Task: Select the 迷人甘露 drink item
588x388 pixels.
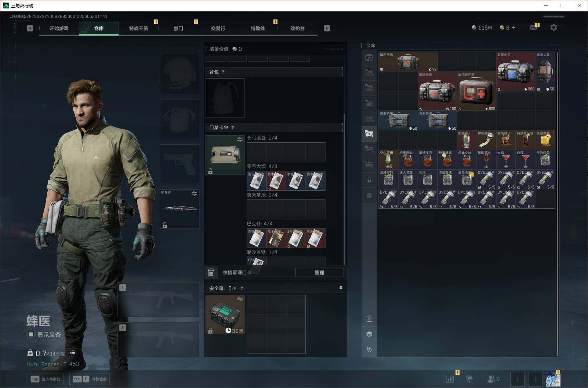Action: pyautogui.click(x=408, y=179)
